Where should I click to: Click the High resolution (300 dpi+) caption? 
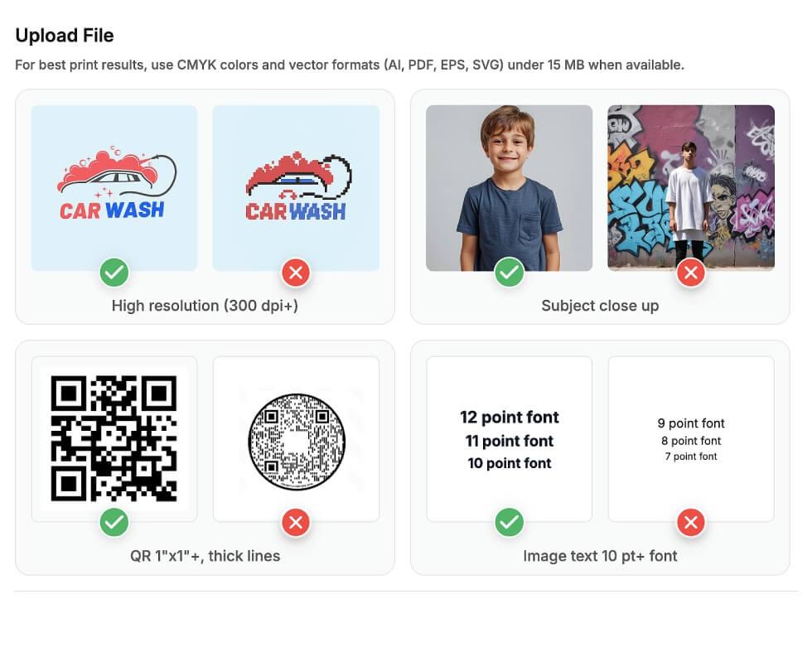pyautogui.click(x=205, y=306)
